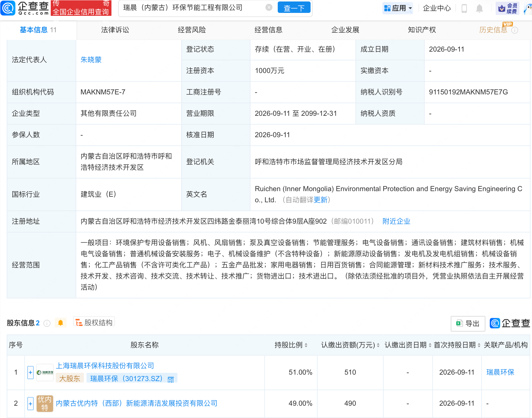The image size is (532, 418).
Task: Open the 附近企业 link
Action: point(396,221)
